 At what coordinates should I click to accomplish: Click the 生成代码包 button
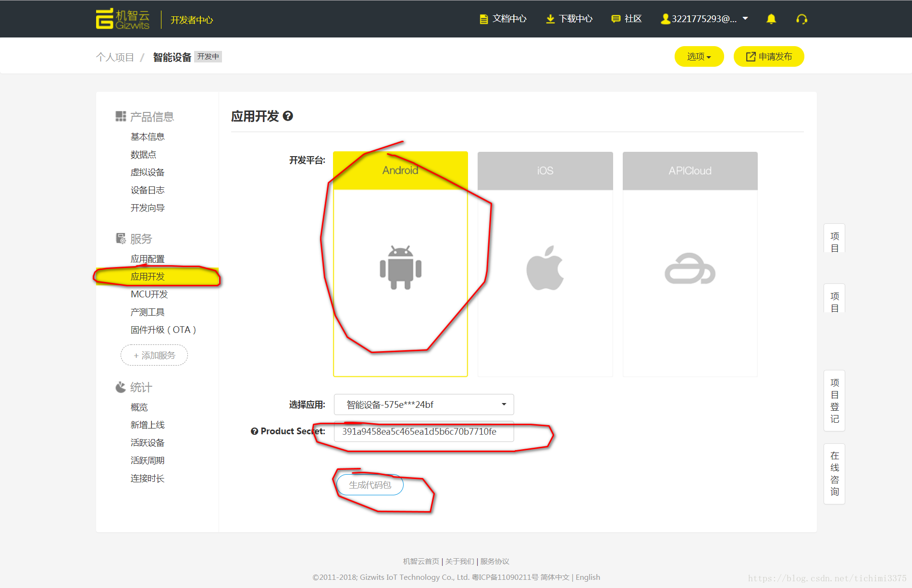tap(370, 485)
